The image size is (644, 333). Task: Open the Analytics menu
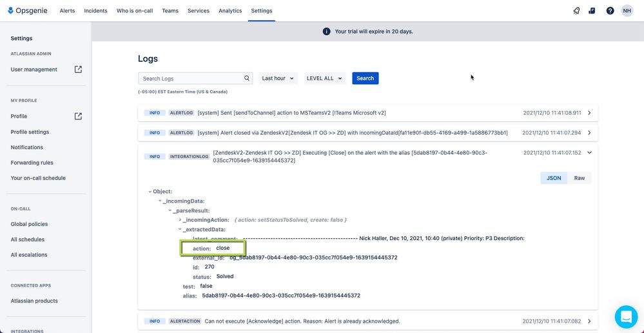[230, 11]
